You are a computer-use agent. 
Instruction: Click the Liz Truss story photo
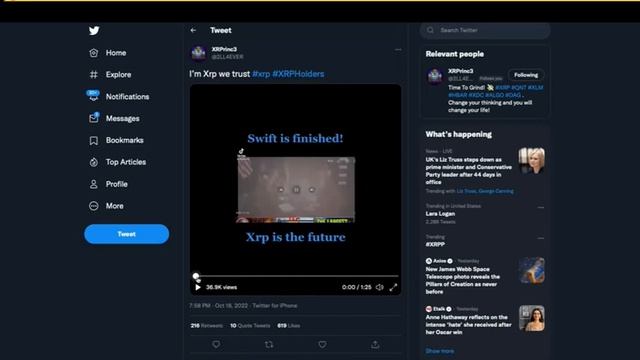[x=531, y=161]
